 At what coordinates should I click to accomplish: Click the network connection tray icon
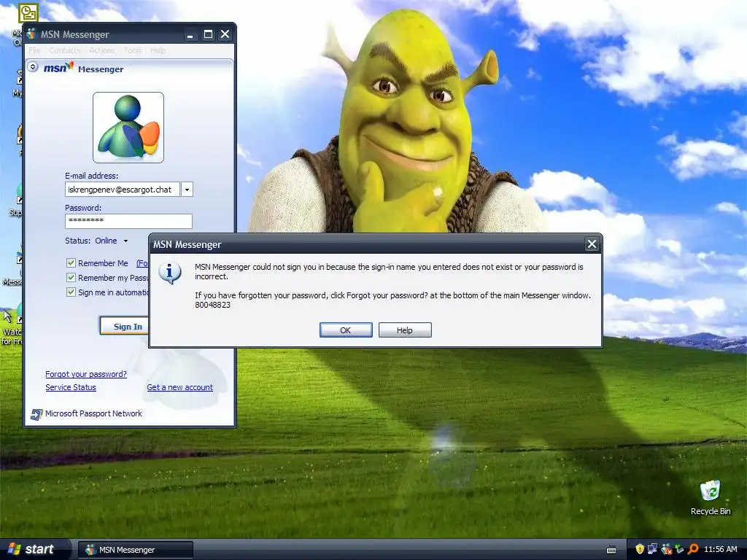653,550
